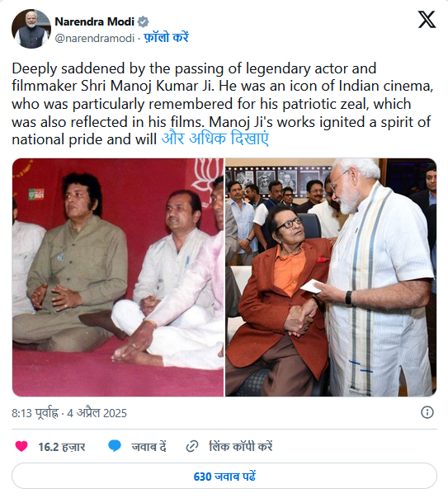Screen dimensions: 448x498
Task: Click the 16.2 हज़ार likes count
Action: click(62, 447)
